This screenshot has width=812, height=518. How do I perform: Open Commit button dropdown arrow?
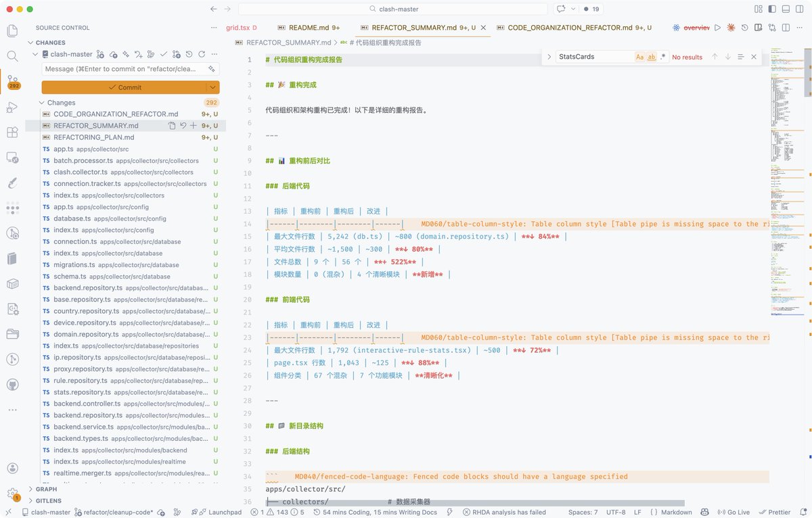(x=214, y=87)
